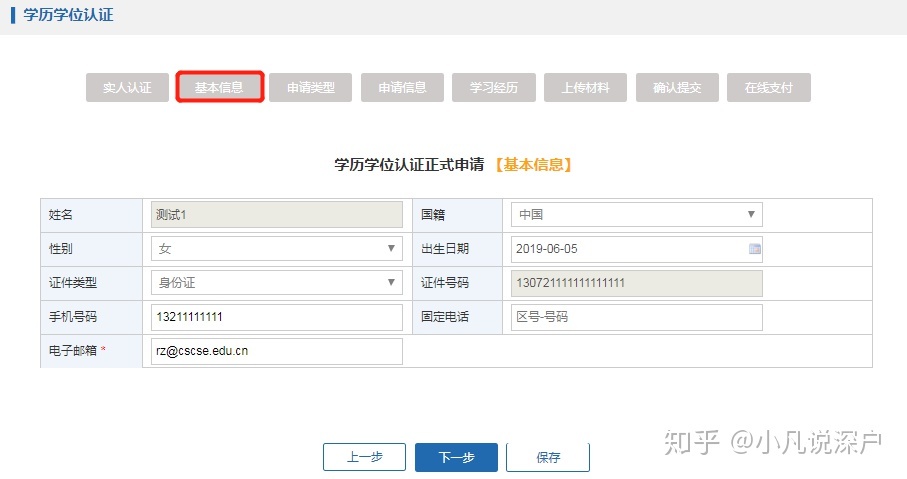Image resolution: width=907 pixels, height=479 pixels.
Task: Click the 固定电话 label cell
Action: (458, 317)
